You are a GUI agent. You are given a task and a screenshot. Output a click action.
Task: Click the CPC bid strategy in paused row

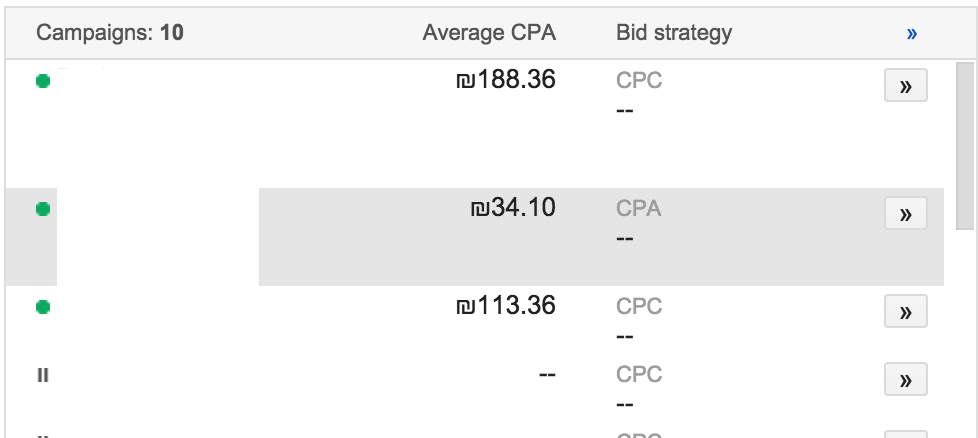click(639, 374)
